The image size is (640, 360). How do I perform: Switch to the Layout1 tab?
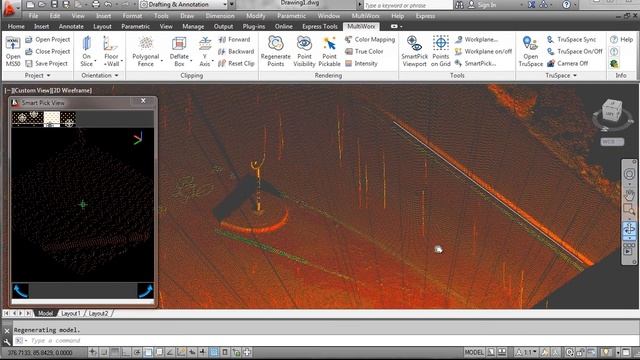click(x=71, y=313)
